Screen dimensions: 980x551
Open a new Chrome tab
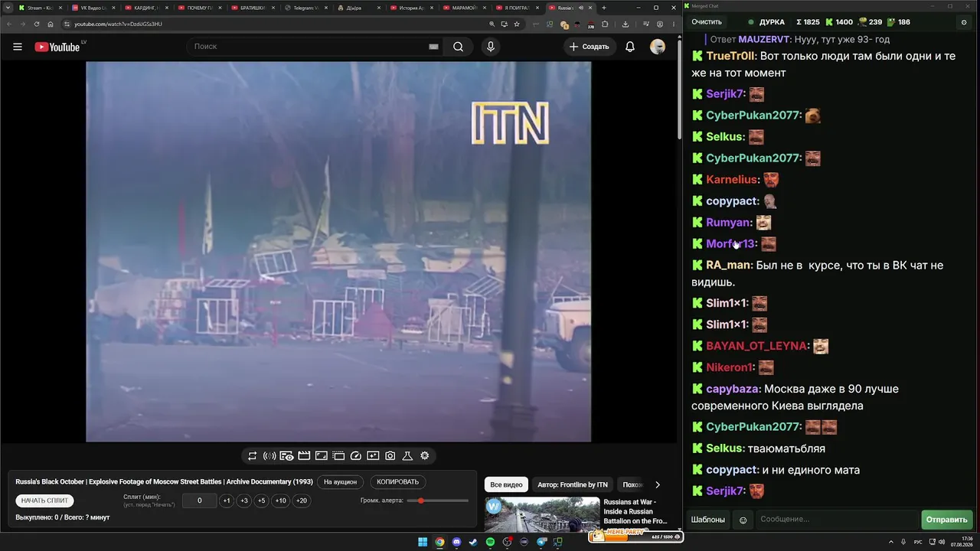tap(604, 8)
